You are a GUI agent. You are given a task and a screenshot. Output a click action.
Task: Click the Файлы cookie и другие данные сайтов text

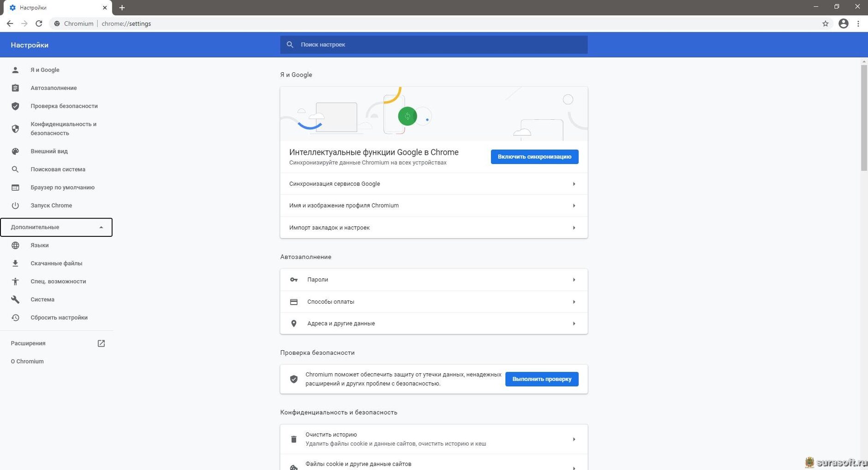(358, 464)
